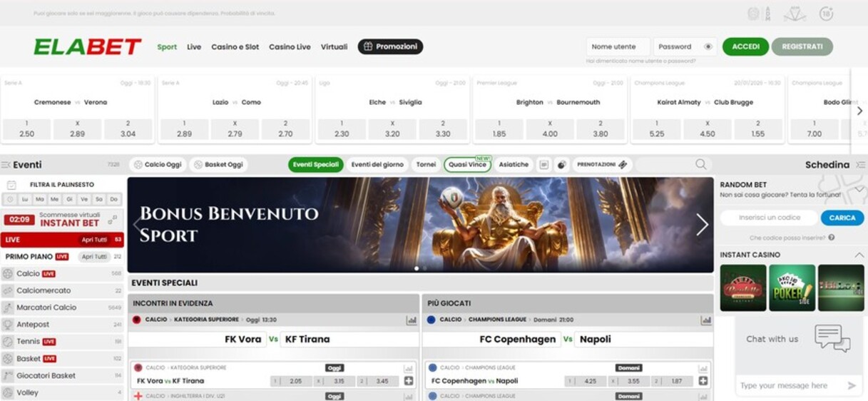Select Eventi del giorno tab
868x401 pixels.
[378, 165]
